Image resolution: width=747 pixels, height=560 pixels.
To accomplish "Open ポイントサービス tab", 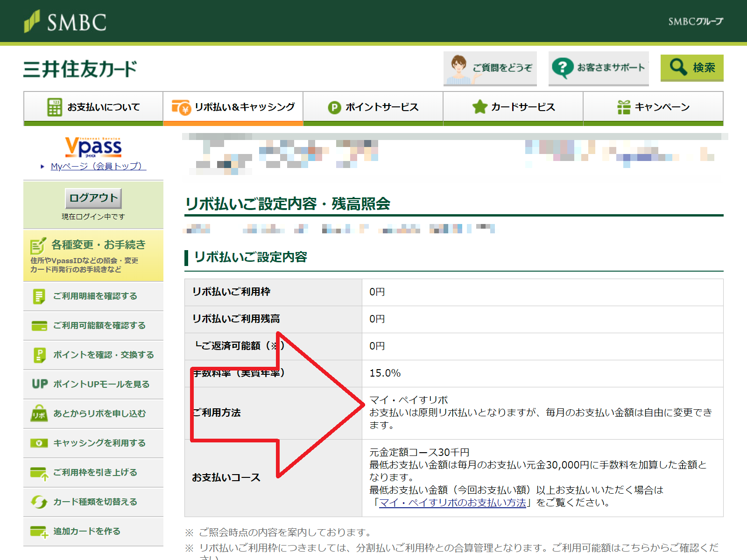I will coord(373,107).
